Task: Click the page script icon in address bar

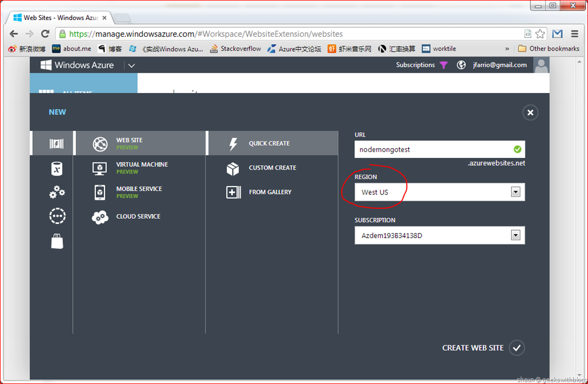Action: click(528, 34)
